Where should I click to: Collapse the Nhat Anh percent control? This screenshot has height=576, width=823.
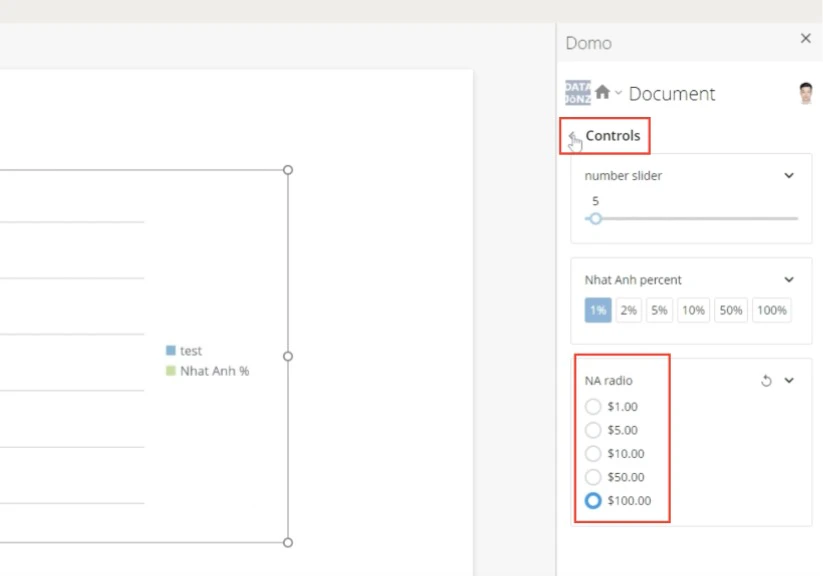(x=789, y=279)
